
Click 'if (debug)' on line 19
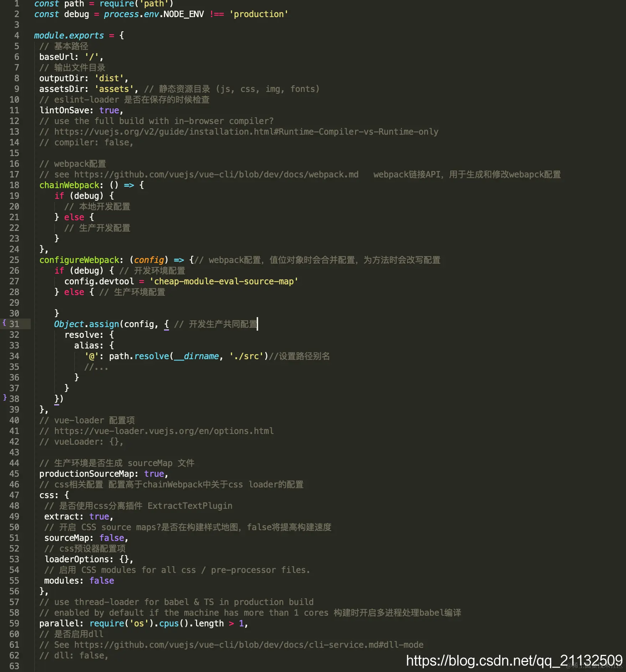[79, 196]
